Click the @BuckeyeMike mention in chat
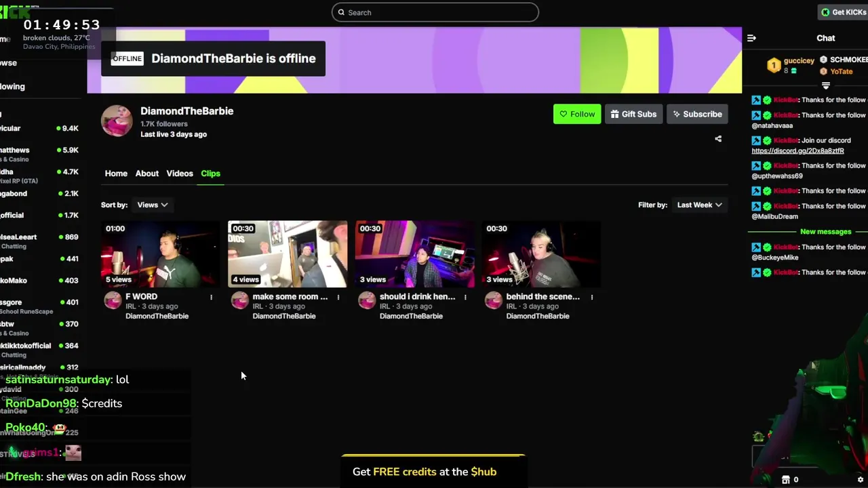868x488 pixels. point(775,258)
